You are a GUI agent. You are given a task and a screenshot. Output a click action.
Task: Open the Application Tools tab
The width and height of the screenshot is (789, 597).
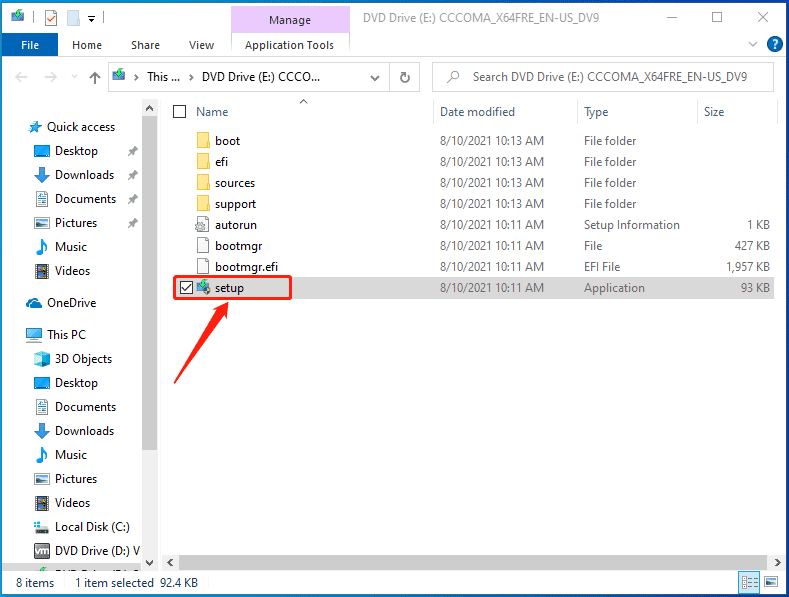tap(289, 45)
